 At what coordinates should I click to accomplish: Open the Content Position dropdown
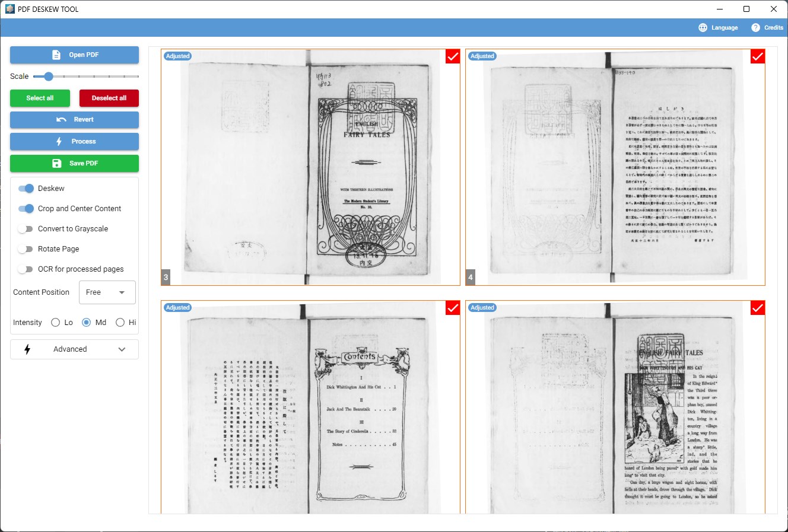107,292
